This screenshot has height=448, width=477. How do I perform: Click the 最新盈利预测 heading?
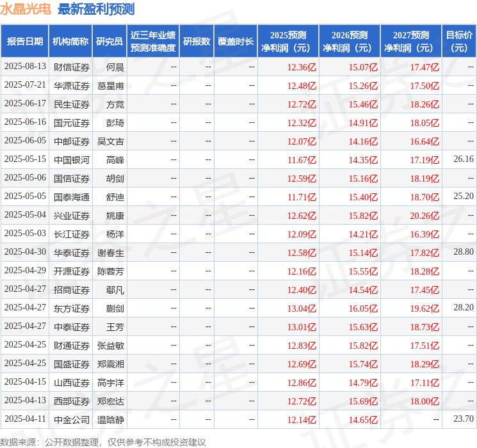click(x=96, y=9)
